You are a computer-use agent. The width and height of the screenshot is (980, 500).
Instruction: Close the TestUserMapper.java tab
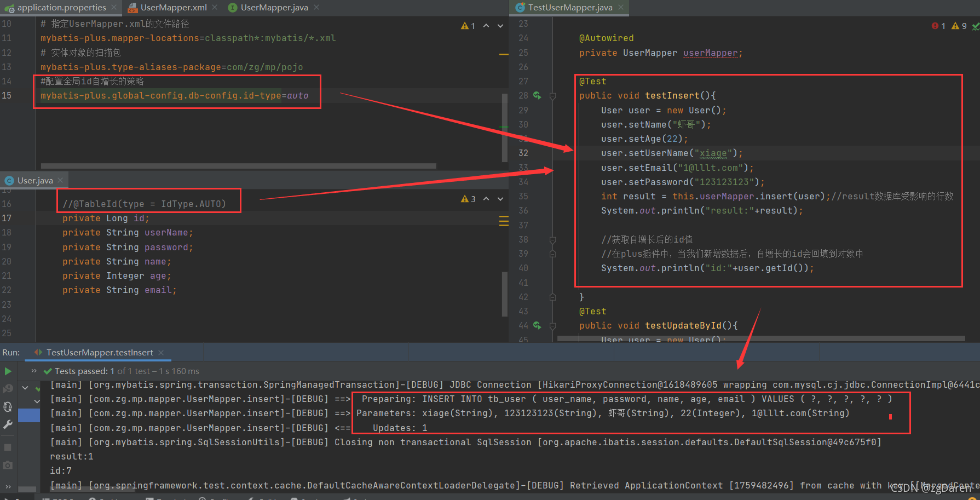621,8
